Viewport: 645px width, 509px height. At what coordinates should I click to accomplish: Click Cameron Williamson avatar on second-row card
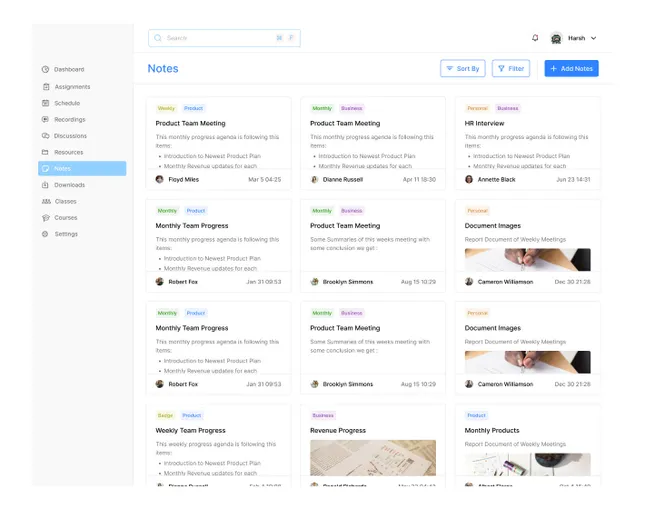click(x=469, y=282)
